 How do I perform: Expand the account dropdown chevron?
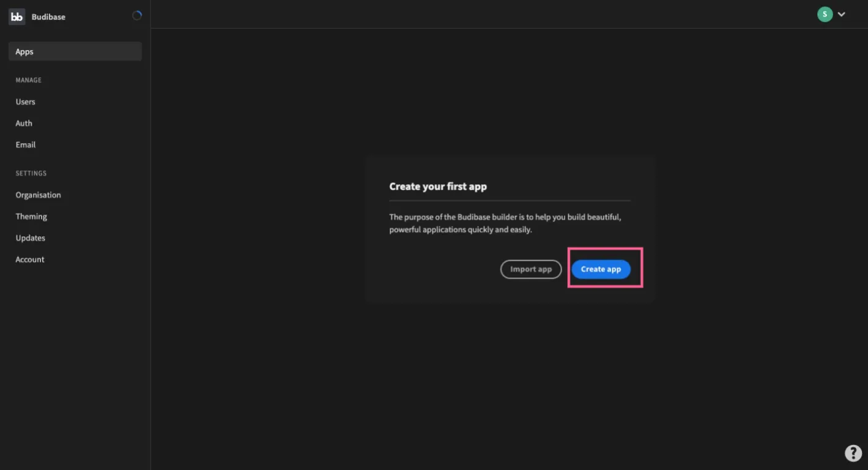[x=842, y=14]
